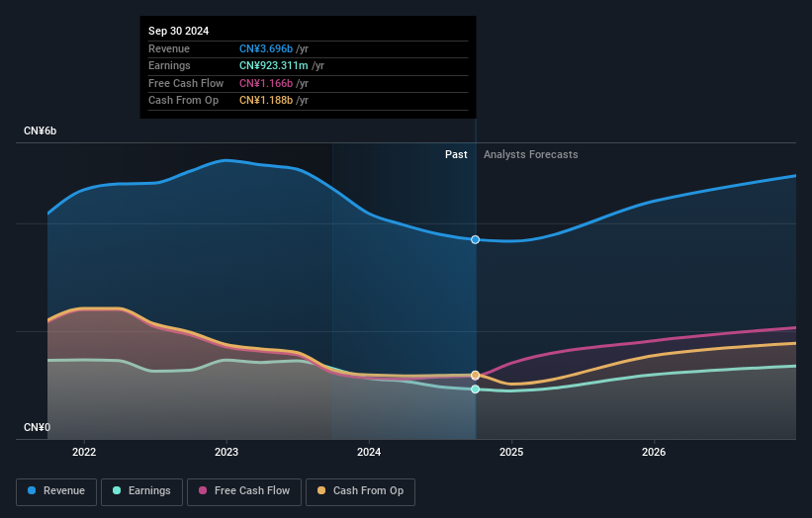Click the 2025 x-axis label
The height and width of the screenshot is (518, 812).
click(511, 453)
